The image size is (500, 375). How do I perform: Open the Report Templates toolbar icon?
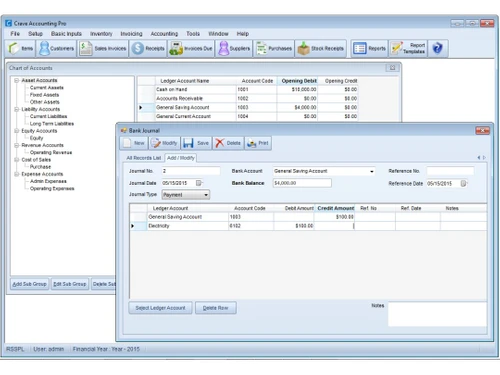(408, 49)
